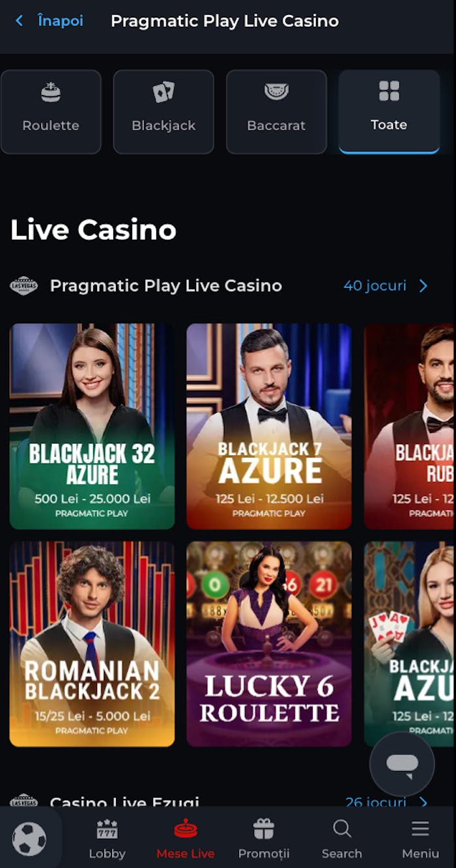Select the Roulette category icon
The height and width of the screenshot is (868, 456).
[51, 92]
